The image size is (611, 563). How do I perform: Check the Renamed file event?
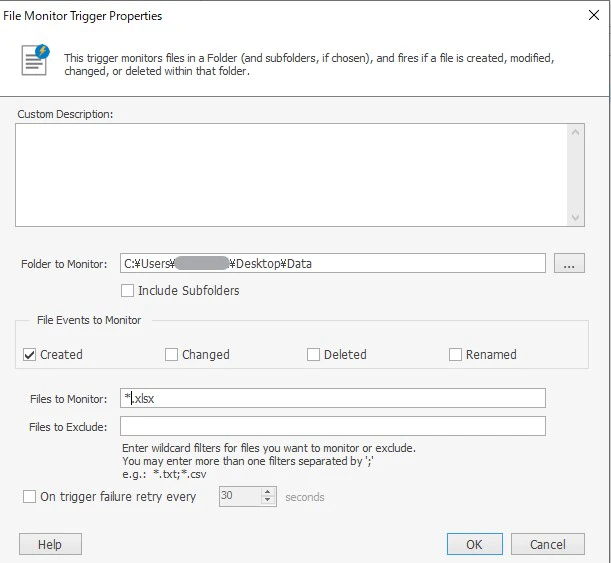point(455,355)
